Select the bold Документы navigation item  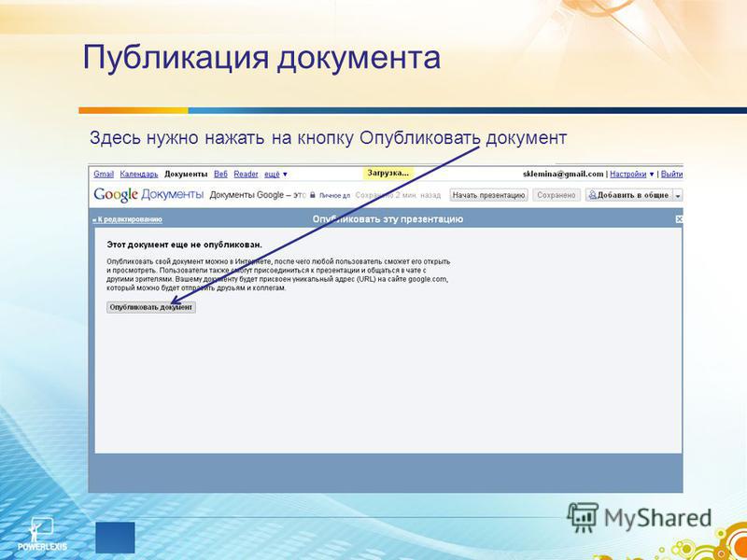(186, 175)
